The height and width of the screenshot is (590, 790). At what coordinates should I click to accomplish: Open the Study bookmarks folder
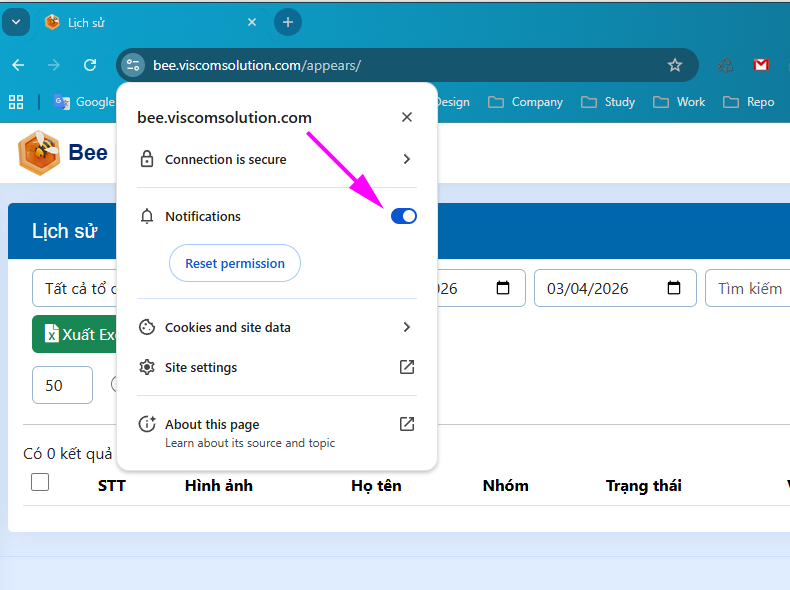[608, 102]
